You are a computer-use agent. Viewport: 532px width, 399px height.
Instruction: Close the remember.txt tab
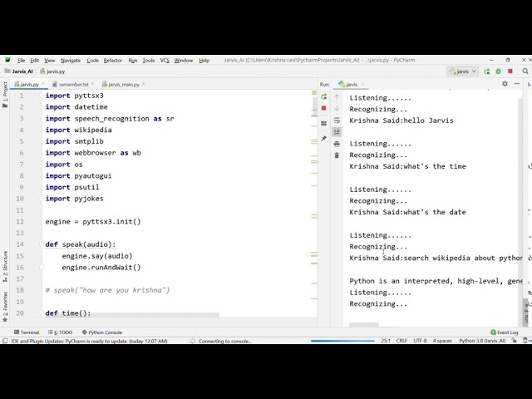pos(92,84)
